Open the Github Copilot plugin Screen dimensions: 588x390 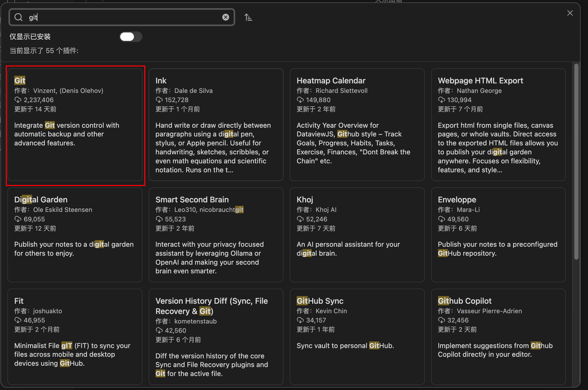click(498, 337)
